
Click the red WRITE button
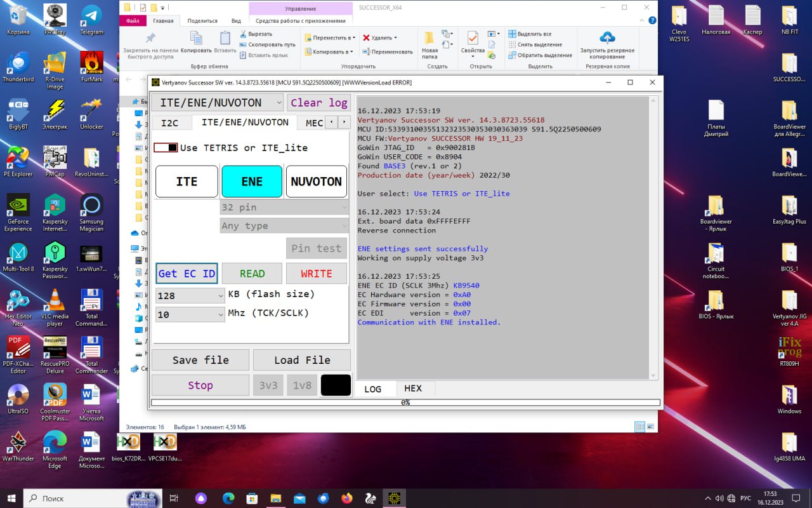(x=316, y=274)
